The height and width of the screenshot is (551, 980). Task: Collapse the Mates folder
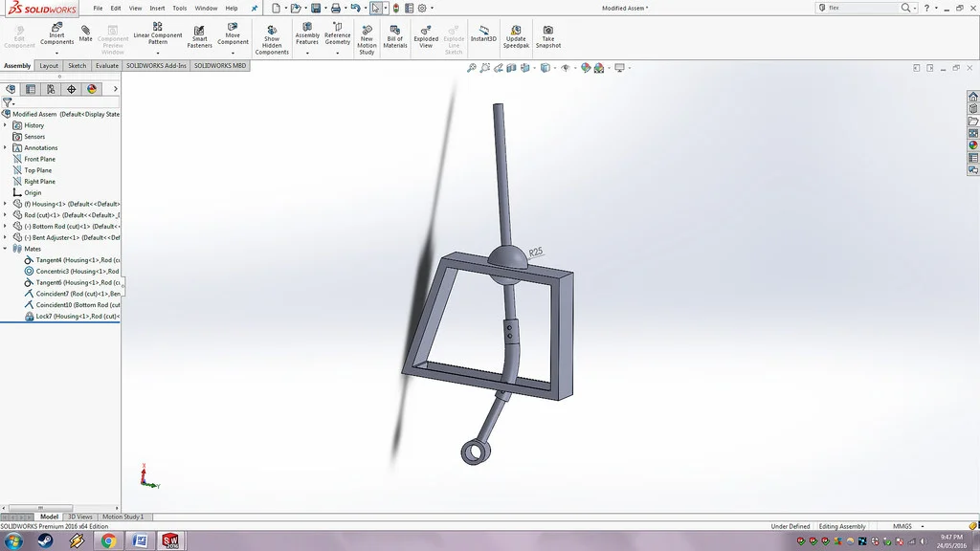tap(5, 249)
